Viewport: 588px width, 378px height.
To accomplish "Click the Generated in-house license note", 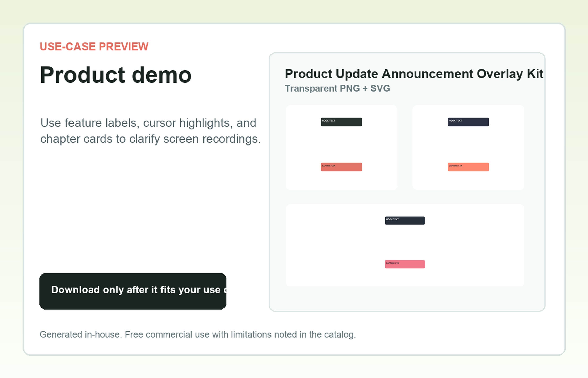I will coord(198,335).
